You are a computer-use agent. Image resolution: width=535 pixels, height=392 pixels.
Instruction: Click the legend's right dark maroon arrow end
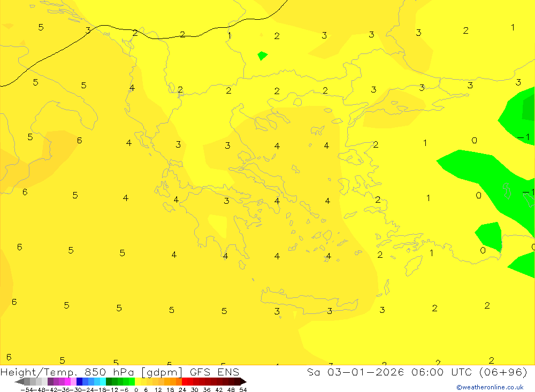click(x=243, y=382)
